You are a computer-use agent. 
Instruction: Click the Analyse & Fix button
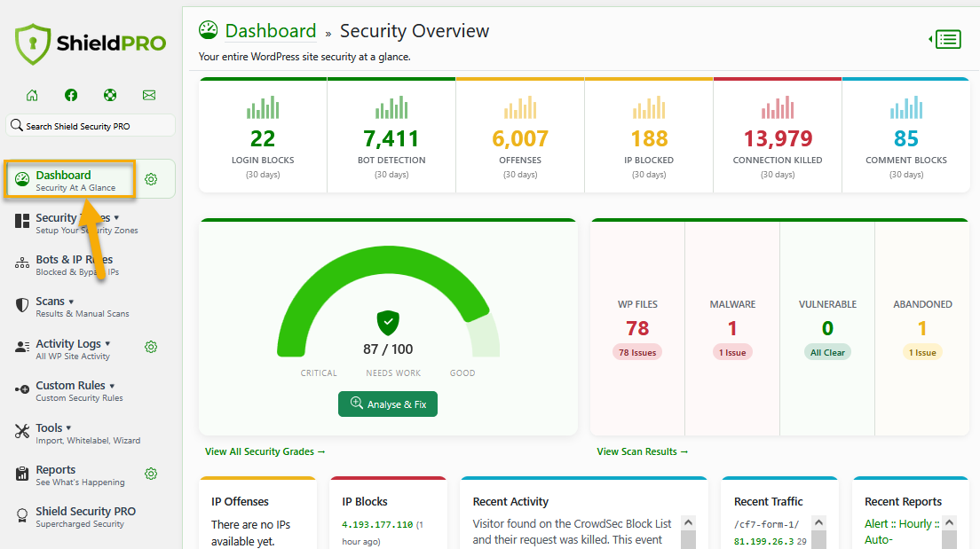[388, 404]
